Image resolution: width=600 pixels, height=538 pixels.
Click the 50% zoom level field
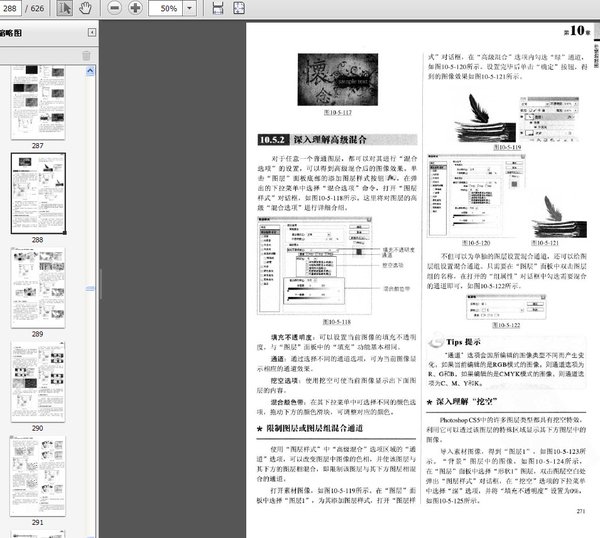point(168,8)
